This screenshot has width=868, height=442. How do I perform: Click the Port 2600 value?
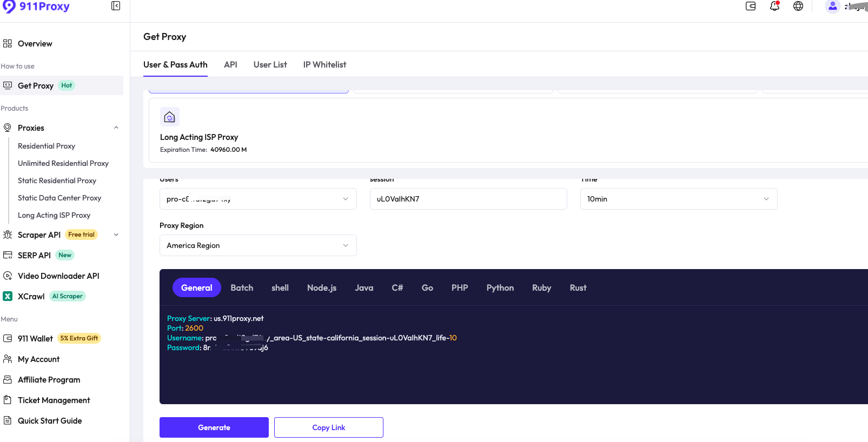(194, 328)
